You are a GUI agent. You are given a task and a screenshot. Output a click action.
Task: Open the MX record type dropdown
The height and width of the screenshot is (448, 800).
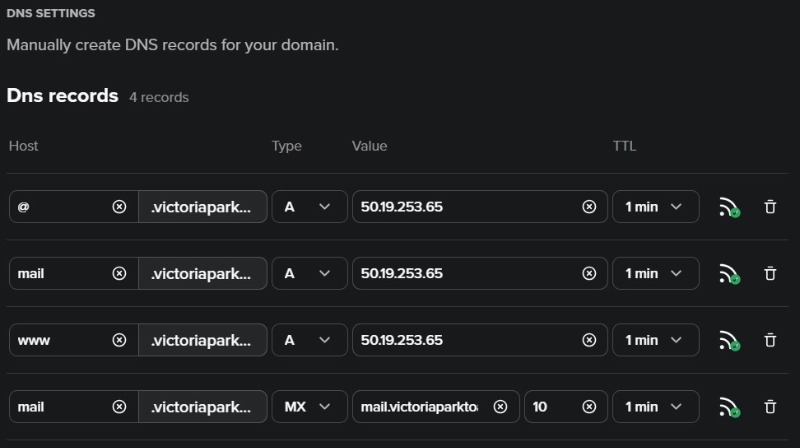(309, 407)
